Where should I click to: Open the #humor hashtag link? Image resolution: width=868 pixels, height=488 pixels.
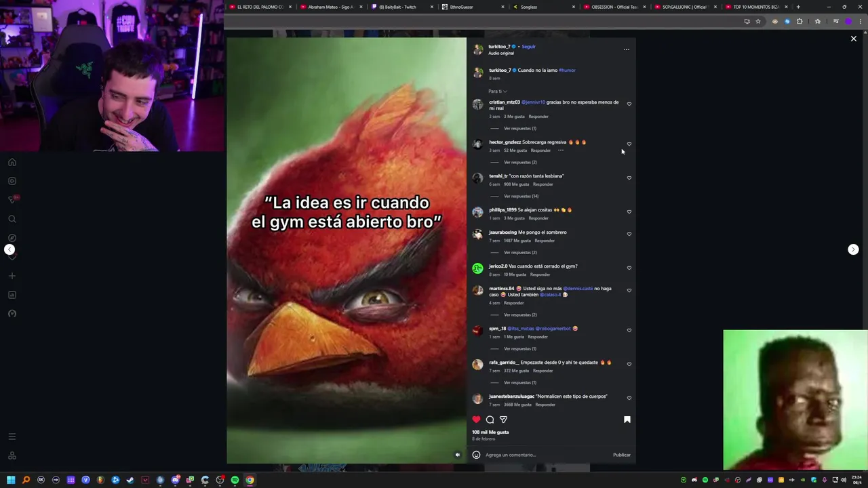pos(567,70)
